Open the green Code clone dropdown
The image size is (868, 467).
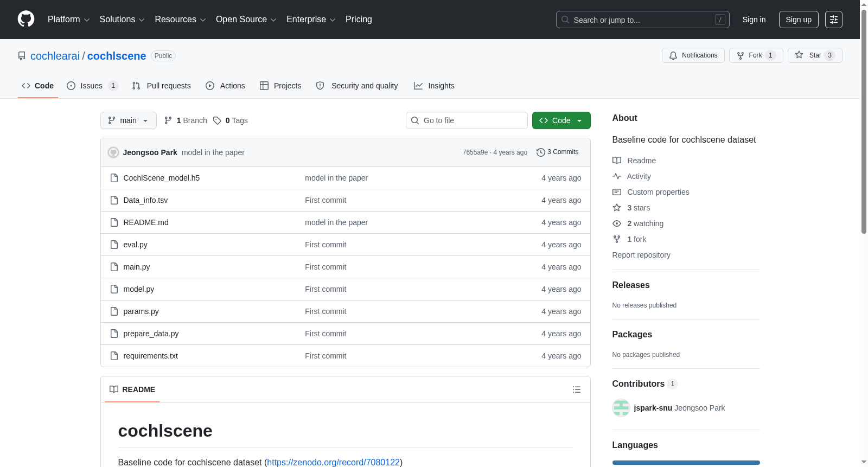point(561,120)
